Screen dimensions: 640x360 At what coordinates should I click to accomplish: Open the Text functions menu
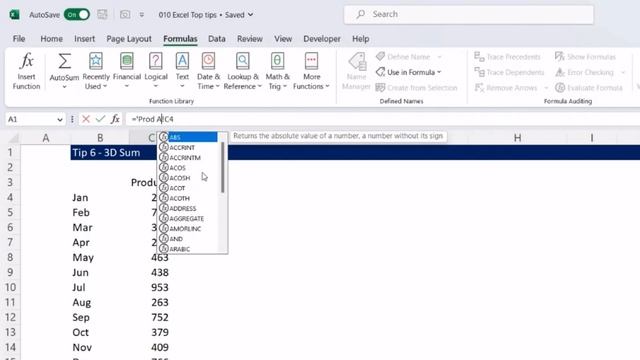click(182, 71)
